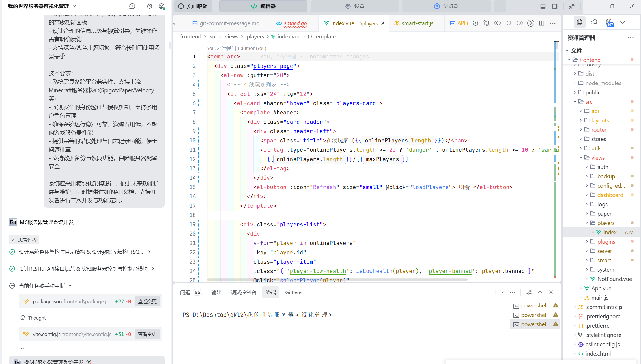
Task: Select the third powershell terminal entry
Action: [x=535, y=324]
